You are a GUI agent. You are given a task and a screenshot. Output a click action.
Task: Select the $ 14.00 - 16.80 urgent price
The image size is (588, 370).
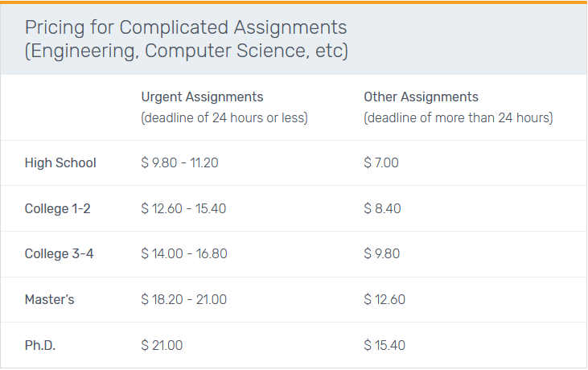(x=183, y=253)
